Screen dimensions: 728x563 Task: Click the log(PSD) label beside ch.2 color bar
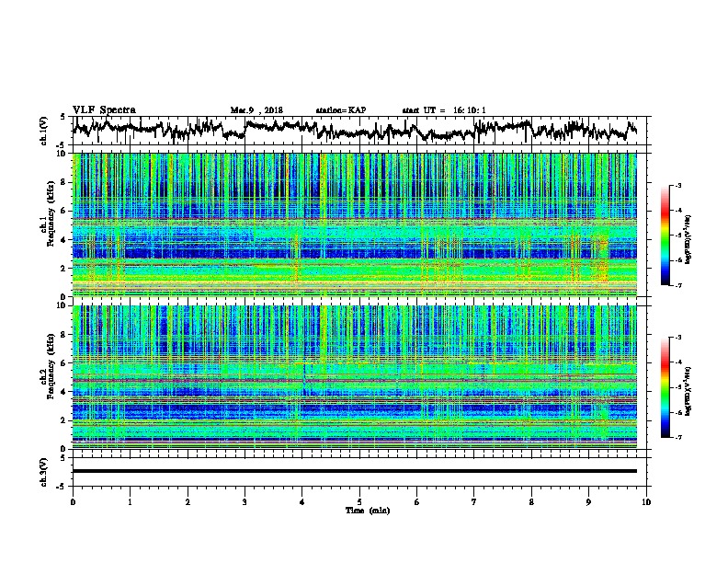pyautogui.click(x=688, y=390)
